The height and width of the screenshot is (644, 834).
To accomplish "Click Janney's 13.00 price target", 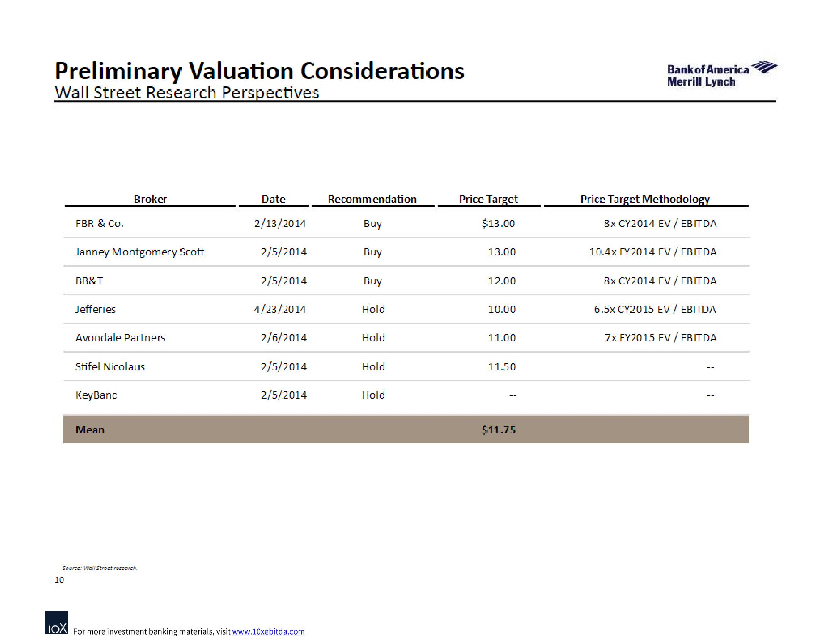I will click(502, 252).
